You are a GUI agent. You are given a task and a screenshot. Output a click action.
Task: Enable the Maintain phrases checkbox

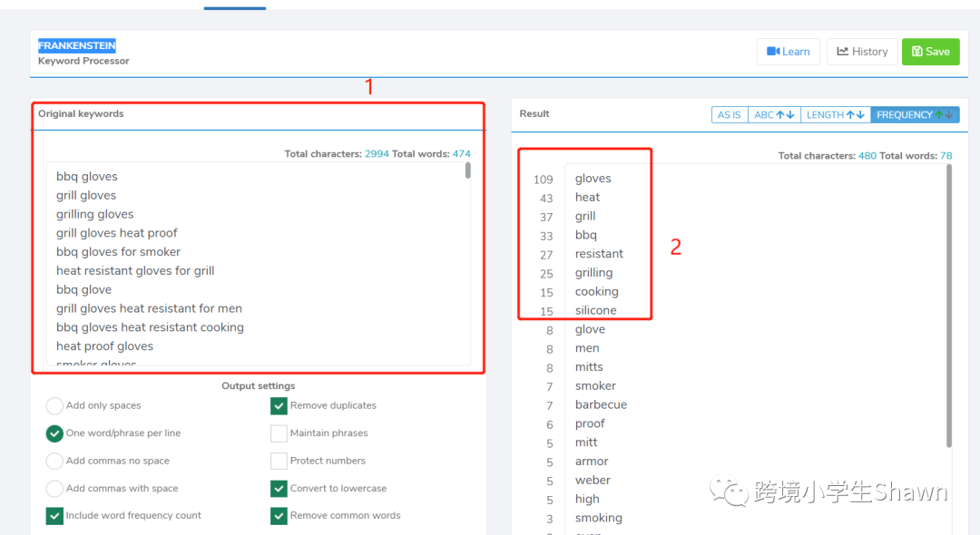click(279, 433)
